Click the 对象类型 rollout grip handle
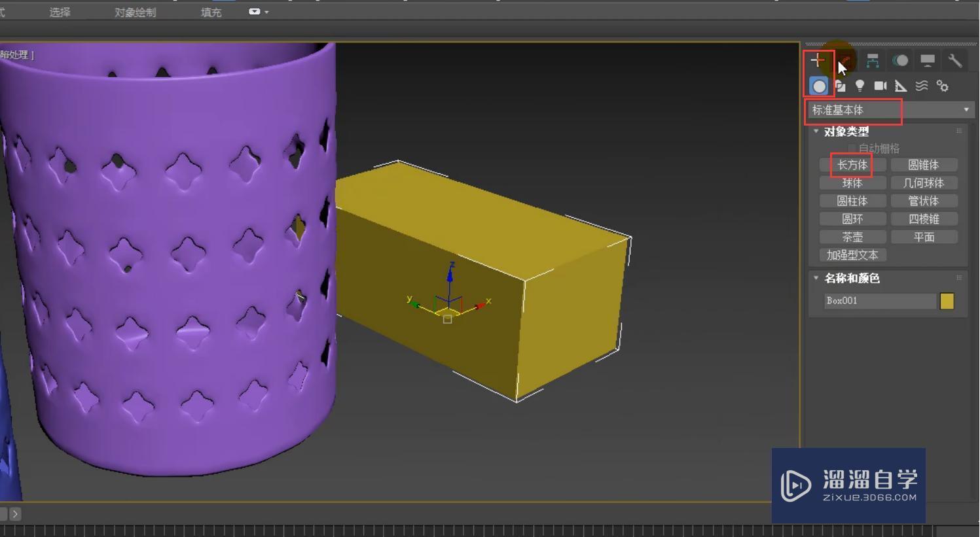Image resolution: width=980 pixels, height=537 pixels. click(959, 131)
